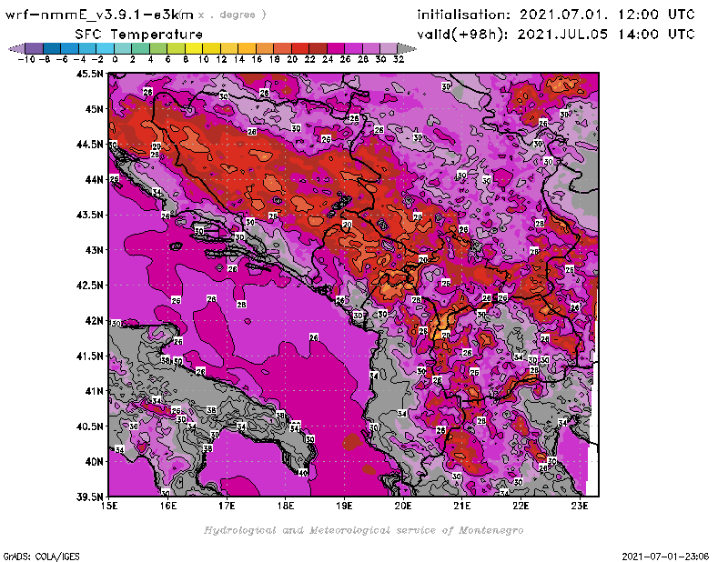Screen dimensions: 728x562
Task: Click the '43.5N' latitude label
Action: pyautogui.click(x=89, y=215)
